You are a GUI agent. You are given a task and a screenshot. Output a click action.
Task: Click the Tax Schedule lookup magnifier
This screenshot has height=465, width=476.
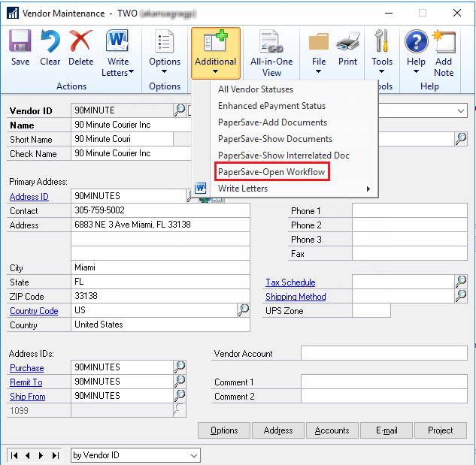click(461, 282)
